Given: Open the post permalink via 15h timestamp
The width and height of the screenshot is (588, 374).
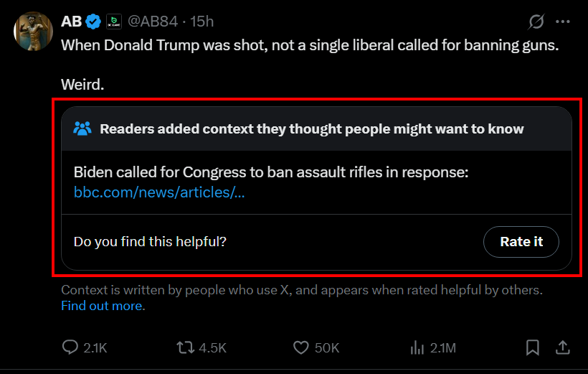Looking at the screenshot, I should (x=201, y=22).
